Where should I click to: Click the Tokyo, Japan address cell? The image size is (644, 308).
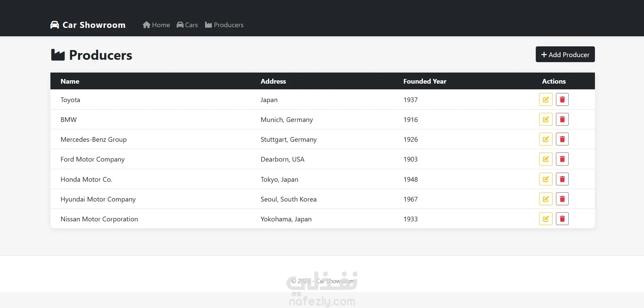tap(279, 179)
